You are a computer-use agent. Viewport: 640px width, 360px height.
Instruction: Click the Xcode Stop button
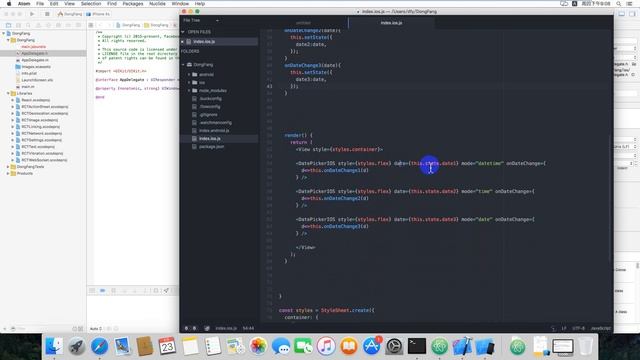point(47,14)
